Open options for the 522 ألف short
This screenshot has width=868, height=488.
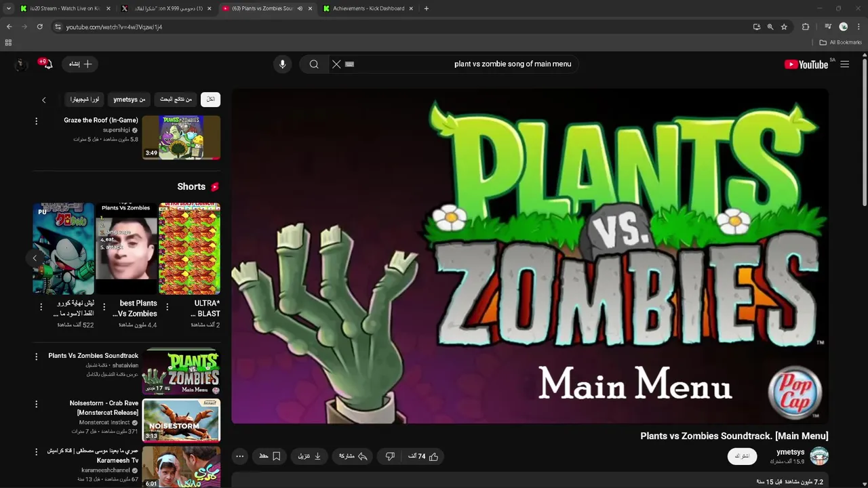[41, 307]
